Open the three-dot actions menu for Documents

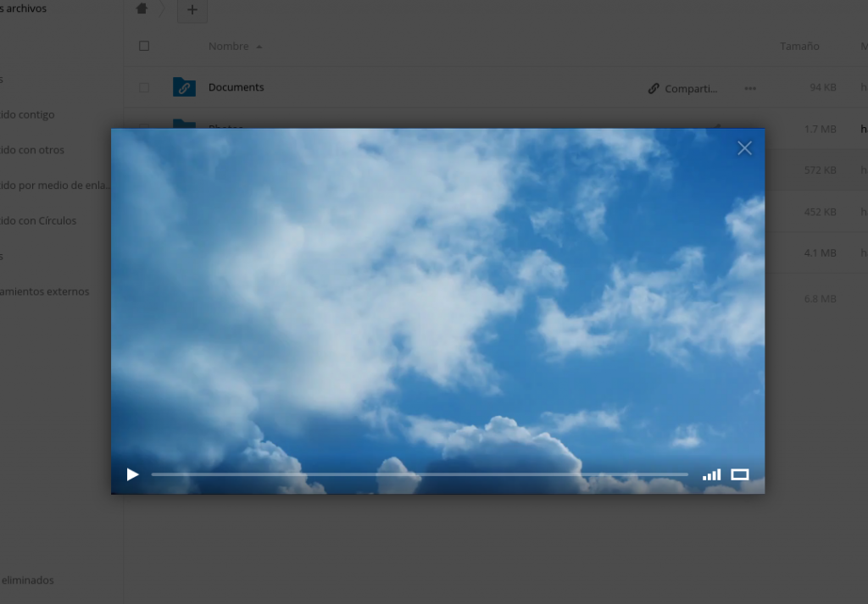pos(749,87)
